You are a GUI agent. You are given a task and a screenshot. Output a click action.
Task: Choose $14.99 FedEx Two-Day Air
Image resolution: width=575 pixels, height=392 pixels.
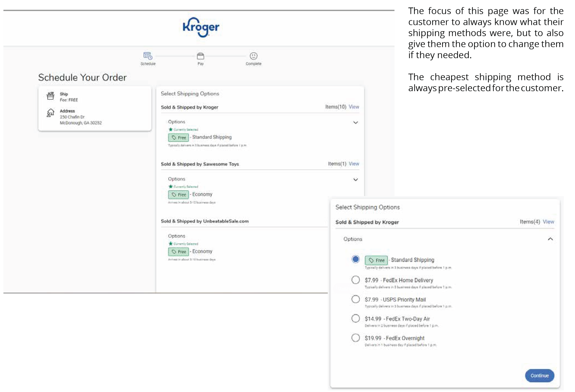pos(356,318)
